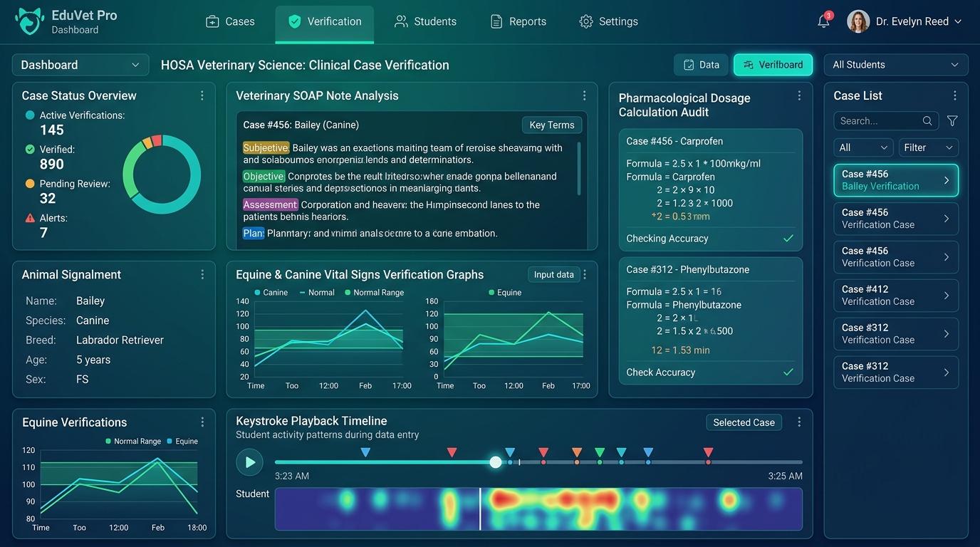
Task: Click the green marker on the timeline
Action: (x=600, y=452)
